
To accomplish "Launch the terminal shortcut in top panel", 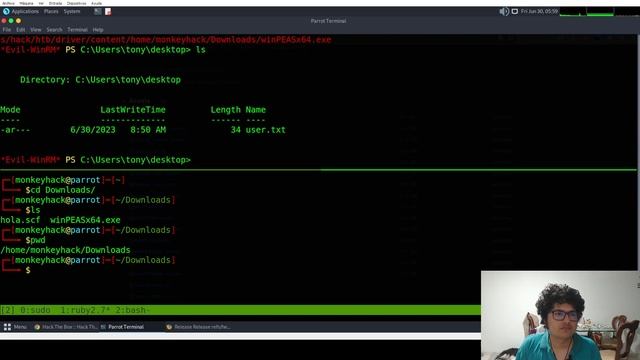I will (98, 11).
